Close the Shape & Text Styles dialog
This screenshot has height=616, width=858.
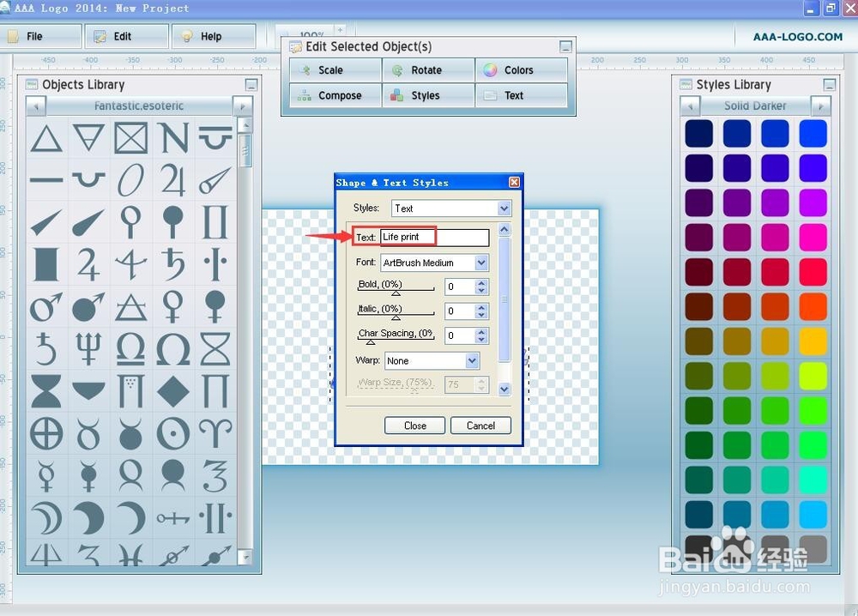[514, 182]
